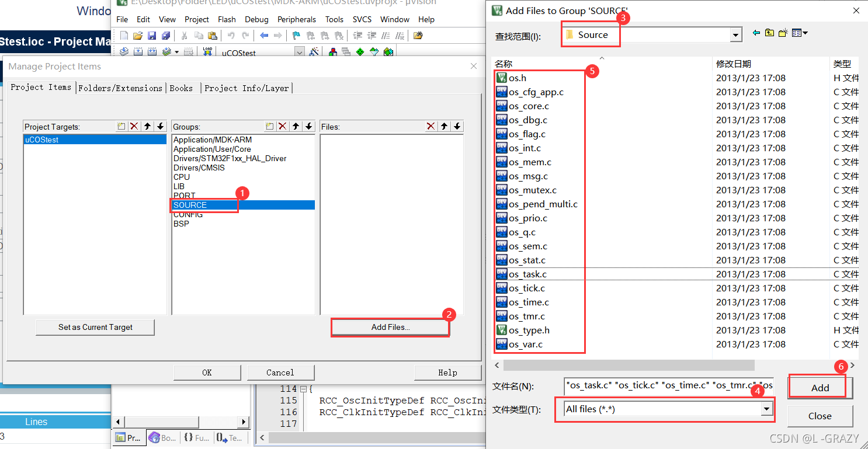This screenshot has width=868, height=449.
Task: Open the Debug menu
Action: pyautogui.click(x=257, y=19)
